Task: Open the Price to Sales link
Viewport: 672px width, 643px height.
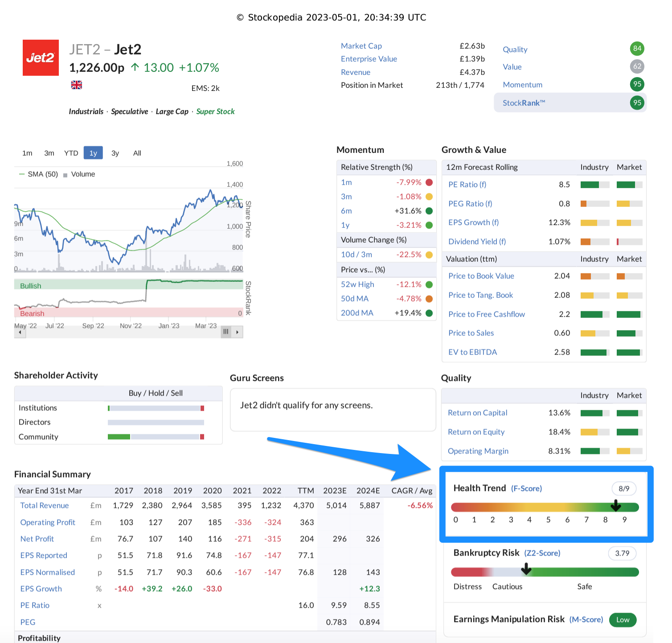Action: (471, 333)
